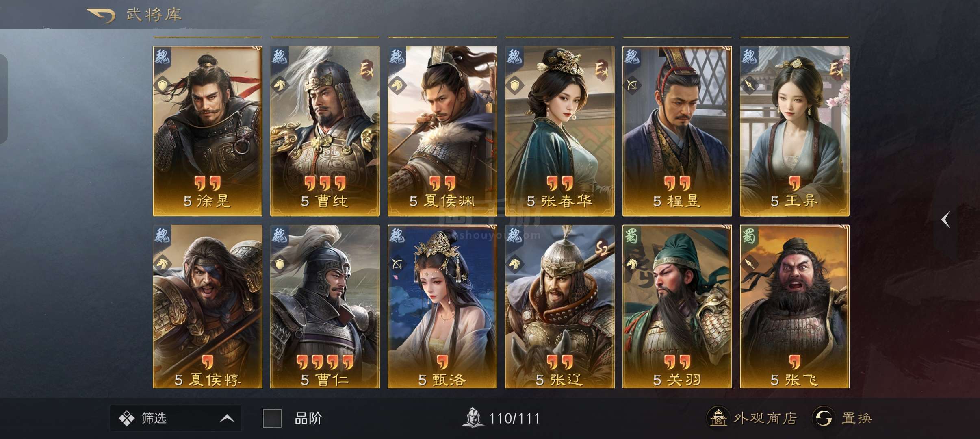
Task: Click the 蜀 faction badge on 关羽 card
Action: [x=631, y=235]
